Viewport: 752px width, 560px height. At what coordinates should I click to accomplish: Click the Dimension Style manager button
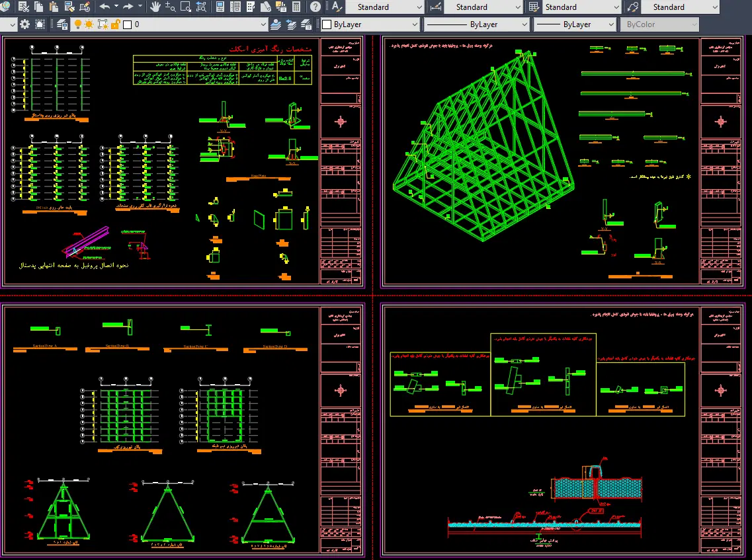click(435, 7)
